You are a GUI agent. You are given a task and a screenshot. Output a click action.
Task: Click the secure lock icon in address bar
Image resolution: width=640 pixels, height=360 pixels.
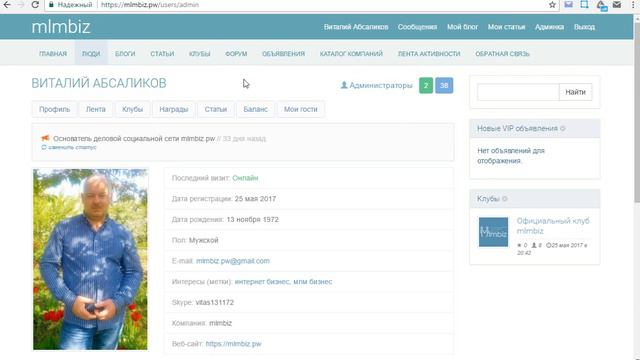coord(51,5)
